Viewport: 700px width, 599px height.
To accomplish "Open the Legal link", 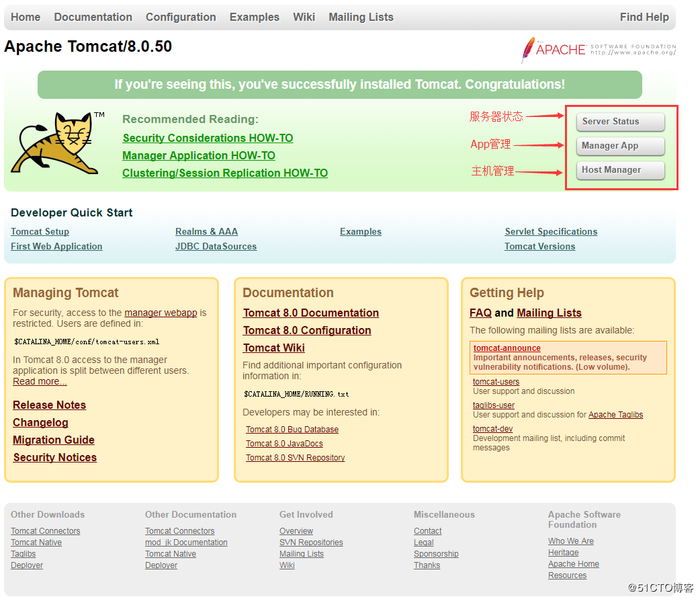I will 424,543.
